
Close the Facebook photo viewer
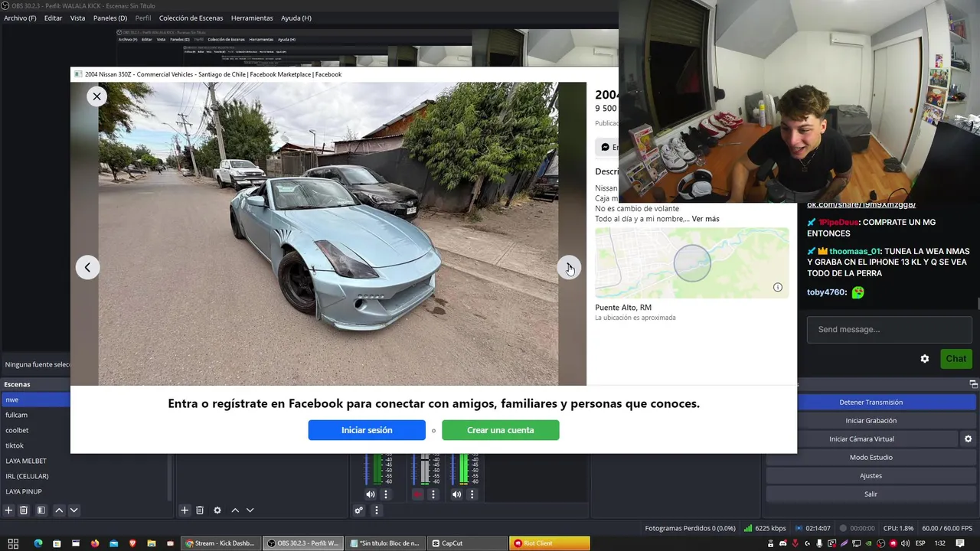pyautogui.click(x=96, y=96)
